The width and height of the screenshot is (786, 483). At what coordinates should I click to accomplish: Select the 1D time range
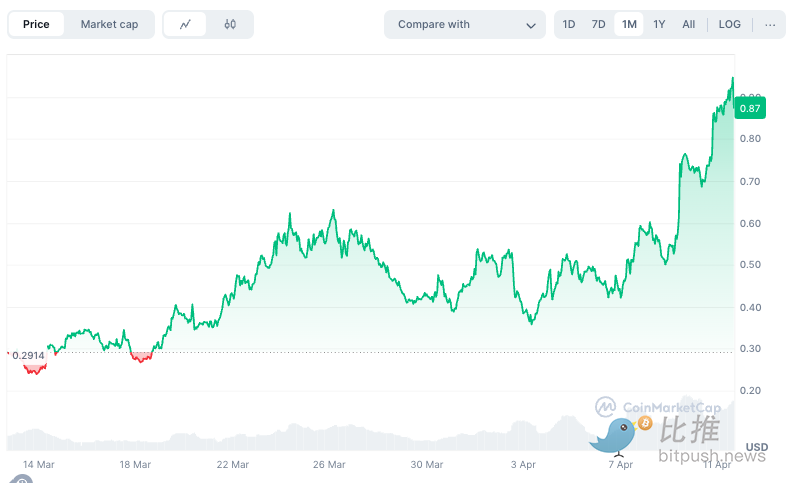(569, 24)
